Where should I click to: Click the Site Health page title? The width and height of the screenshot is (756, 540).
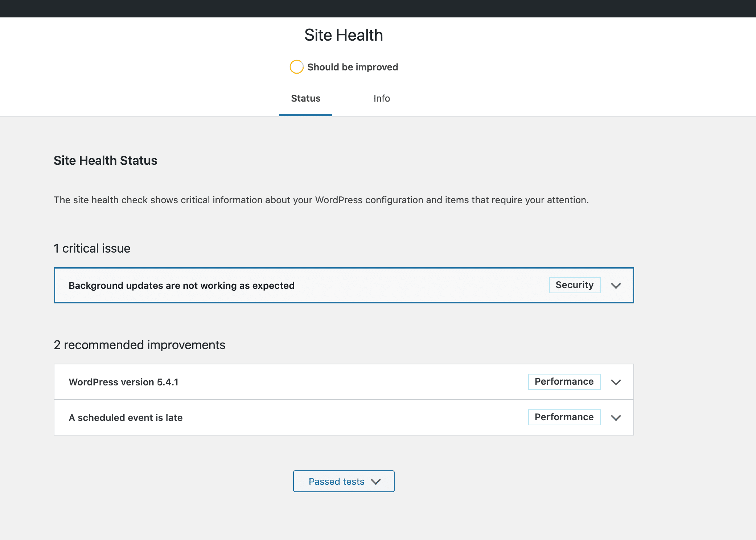pos(343,35)
